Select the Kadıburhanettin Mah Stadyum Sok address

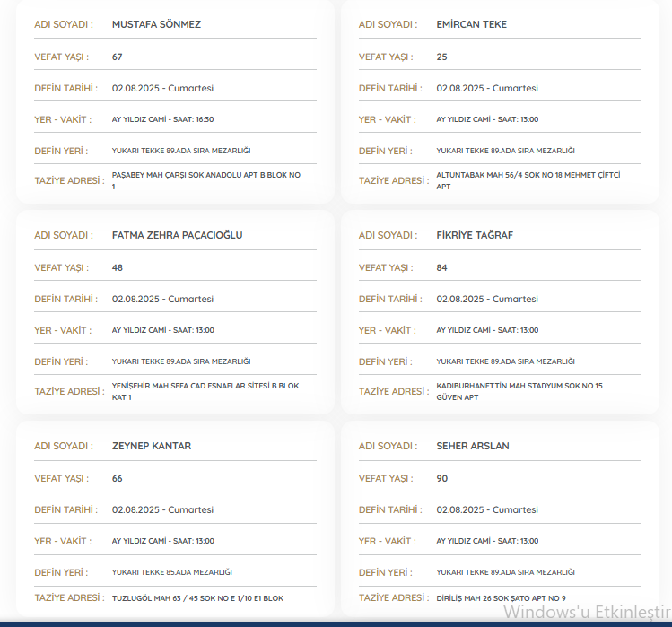[519, 391]
